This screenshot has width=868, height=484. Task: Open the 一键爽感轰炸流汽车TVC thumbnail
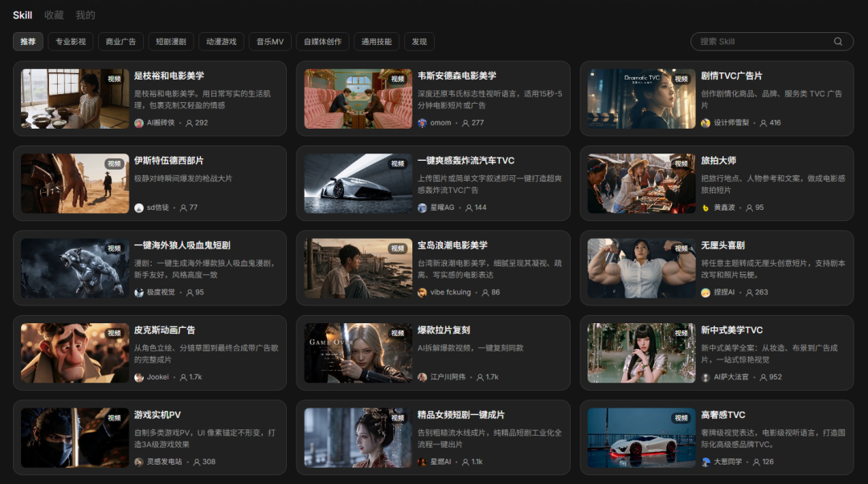pyautogui.click(x=358, y=183)
